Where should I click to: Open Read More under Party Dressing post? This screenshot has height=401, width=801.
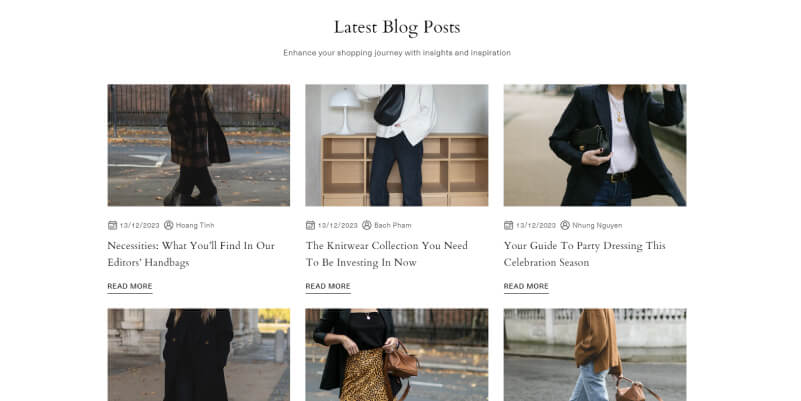tap(526, 287)
